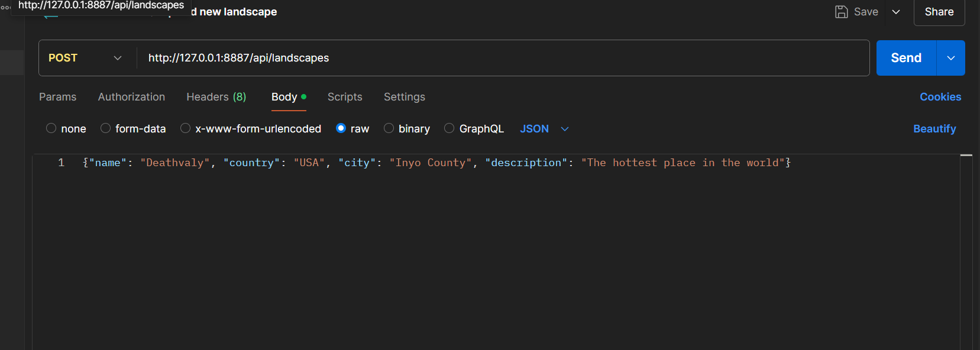Open the Send options dropdown arrow
Image resolution: width=980 pixels, height=350 pixels.
951,58
